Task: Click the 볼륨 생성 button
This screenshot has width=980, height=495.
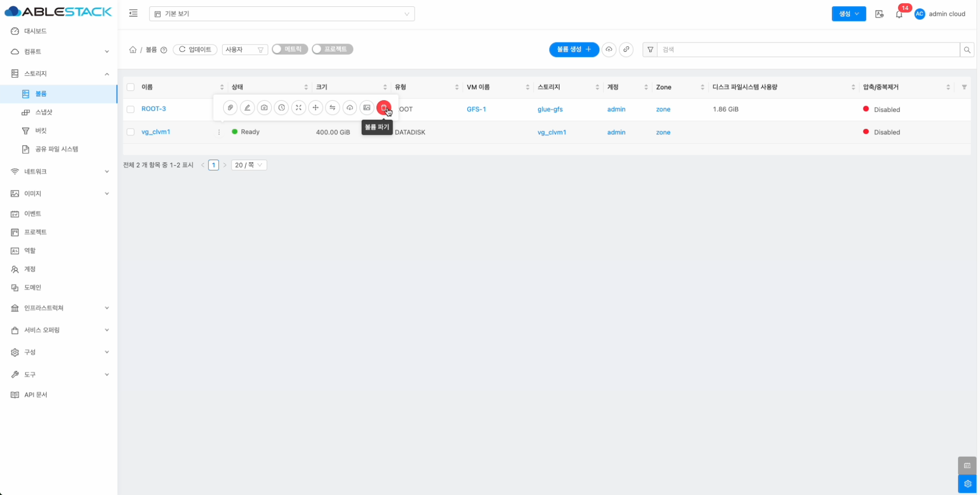Action: click(x=573, y=49)
